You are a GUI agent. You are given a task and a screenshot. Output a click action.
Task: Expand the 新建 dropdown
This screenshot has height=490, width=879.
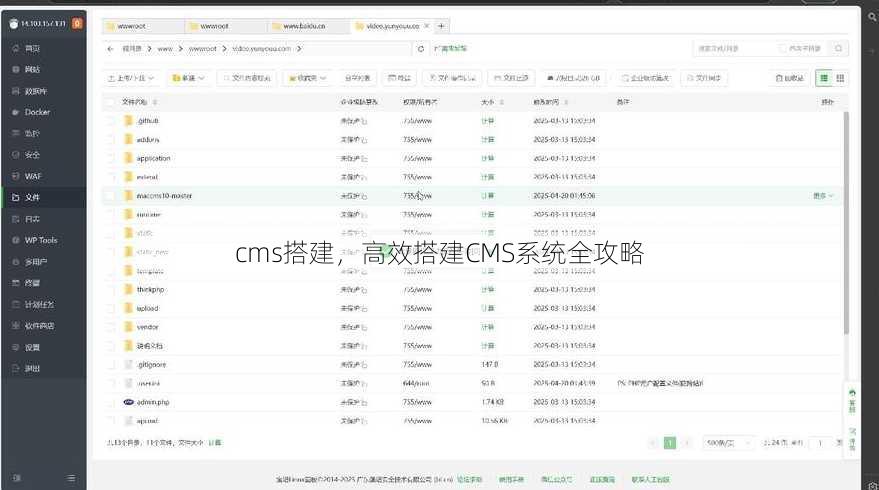[189, 78]
